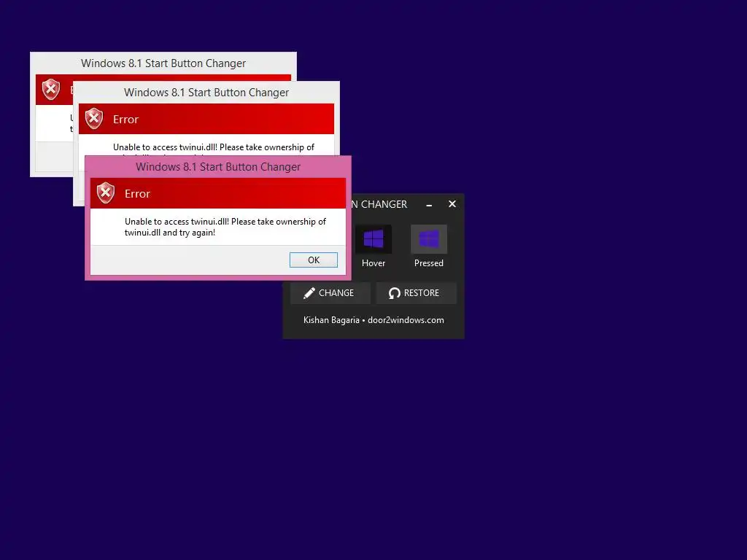Click the N CHANGER title text
This screenshot has height=560, width=747.
(x=379, y=204)
